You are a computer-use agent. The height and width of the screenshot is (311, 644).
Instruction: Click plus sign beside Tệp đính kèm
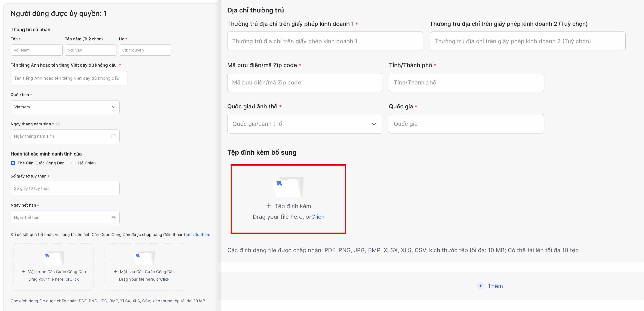[269, 206]
